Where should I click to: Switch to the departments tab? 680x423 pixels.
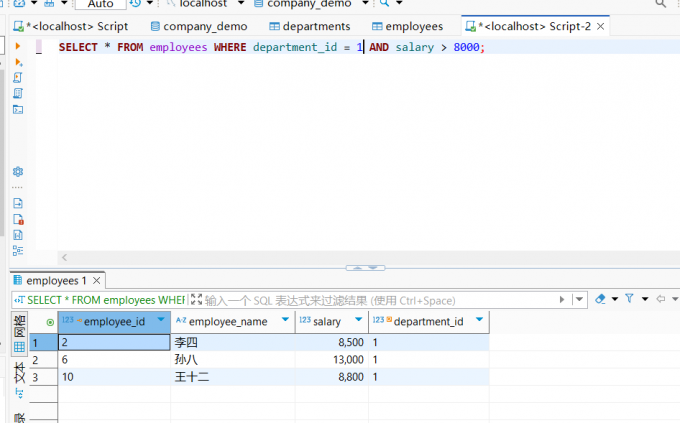point(310,26)
